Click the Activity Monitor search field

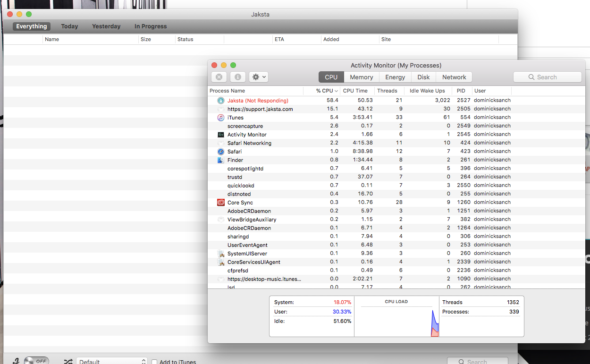click(547, 77)
